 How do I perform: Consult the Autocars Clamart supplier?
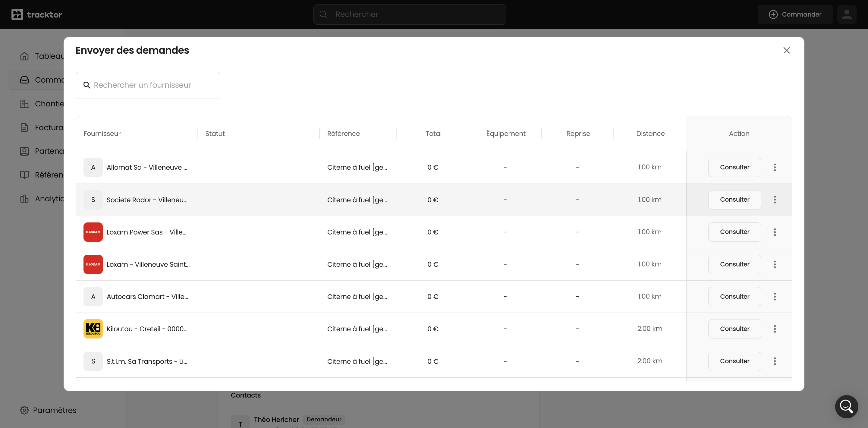[x=734, y=297]
